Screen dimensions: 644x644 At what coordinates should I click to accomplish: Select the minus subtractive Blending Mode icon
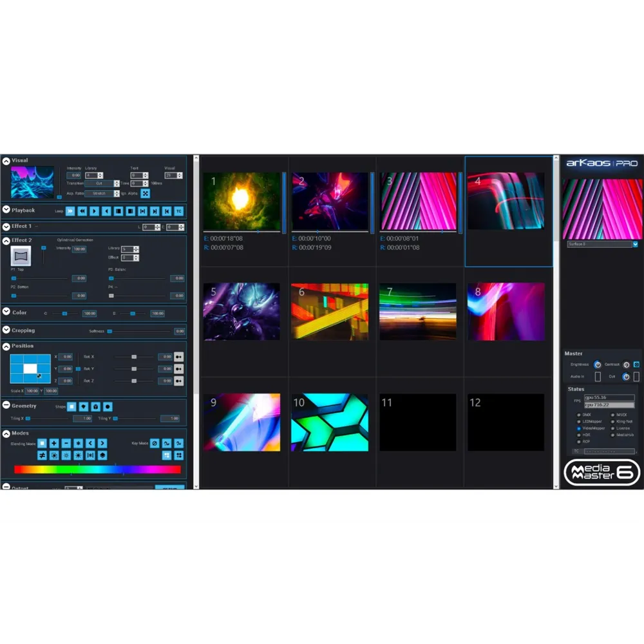(66, 443)
